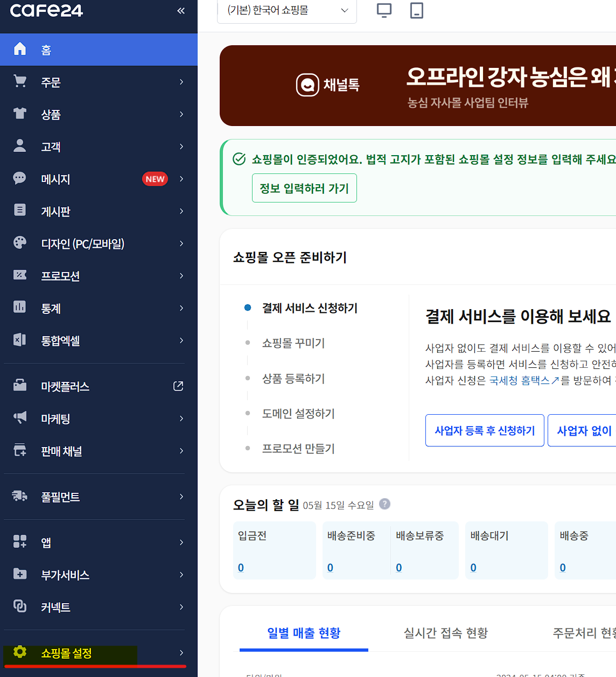
Task: Click the 판매 채널 storefront icon
Action: pos(20,450)
